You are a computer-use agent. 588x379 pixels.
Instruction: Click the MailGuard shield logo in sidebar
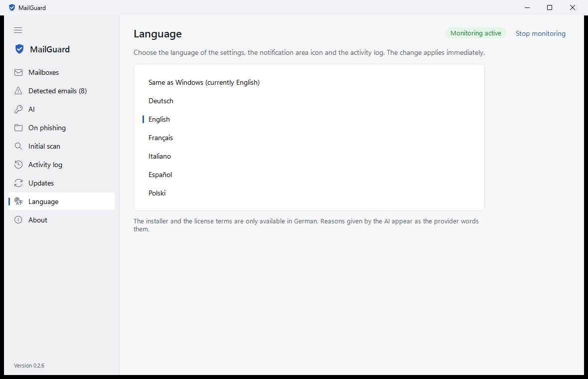[x=19, y=49]
